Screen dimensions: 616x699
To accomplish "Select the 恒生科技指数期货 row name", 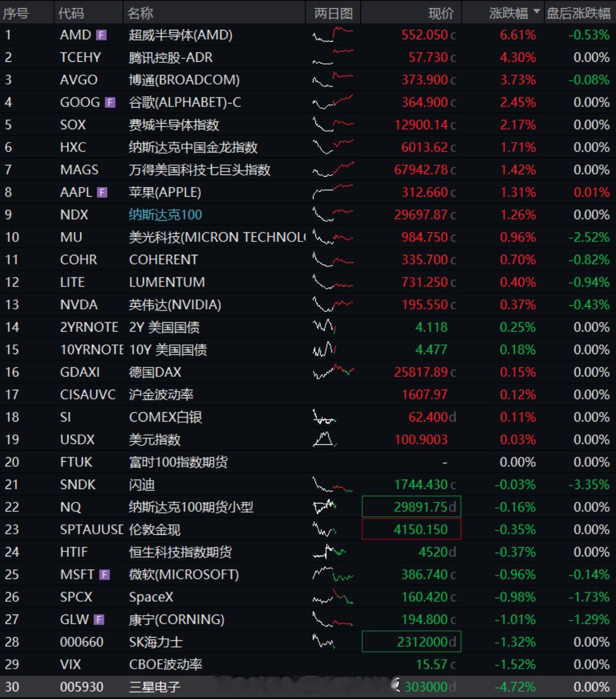I will pos(181,552).
